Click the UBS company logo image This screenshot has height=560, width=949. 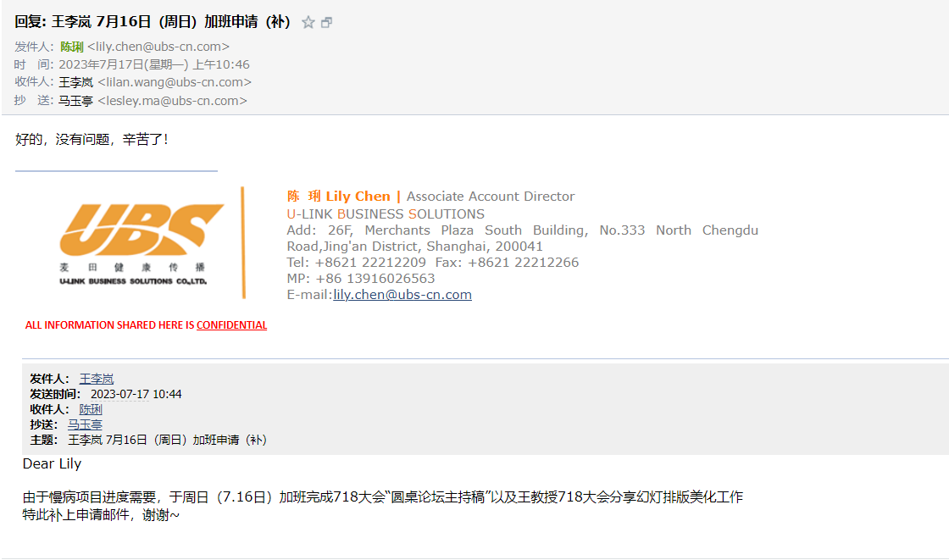pos(142,244)
